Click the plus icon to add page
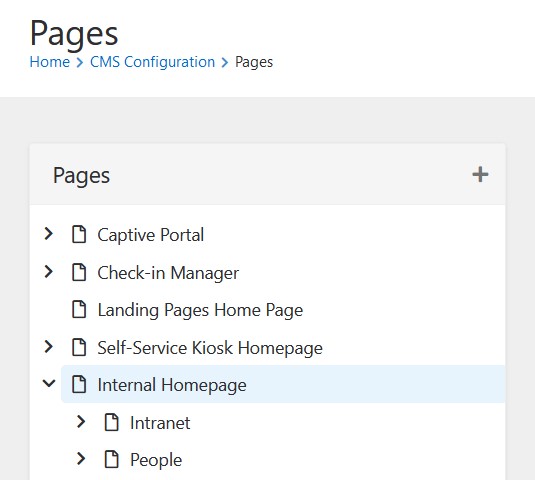The height and width of the screenshot is (480, 535). pos(480,175)
